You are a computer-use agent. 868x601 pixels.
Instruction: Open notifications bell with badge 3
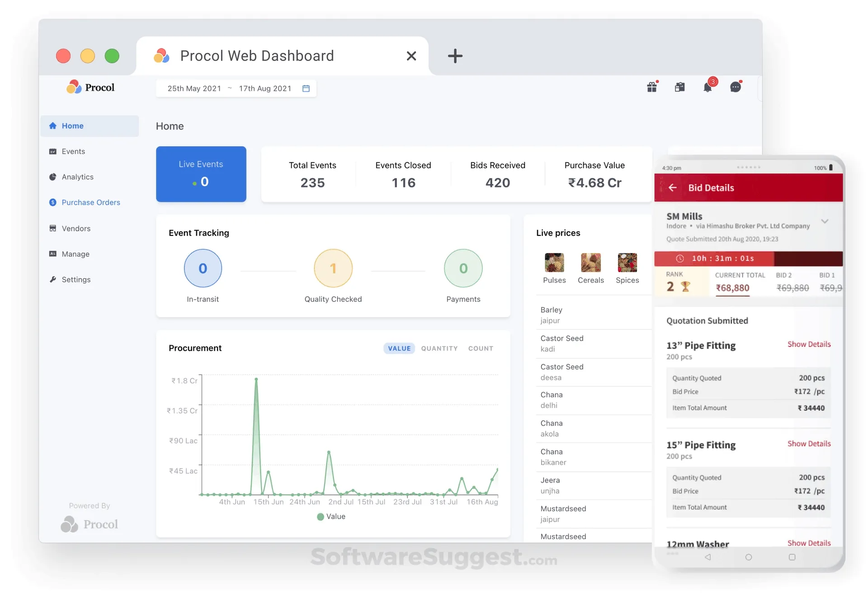tap(708, 87)
